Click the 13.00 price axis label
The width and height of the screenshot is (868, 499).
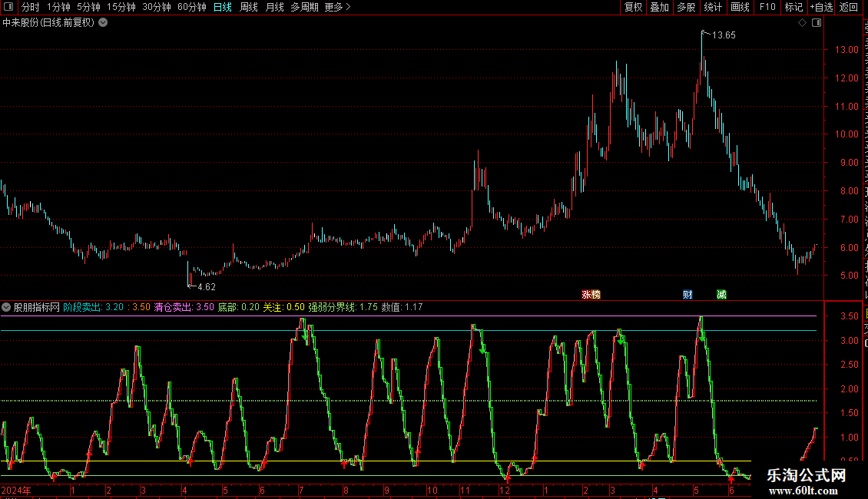click(847, 50)
